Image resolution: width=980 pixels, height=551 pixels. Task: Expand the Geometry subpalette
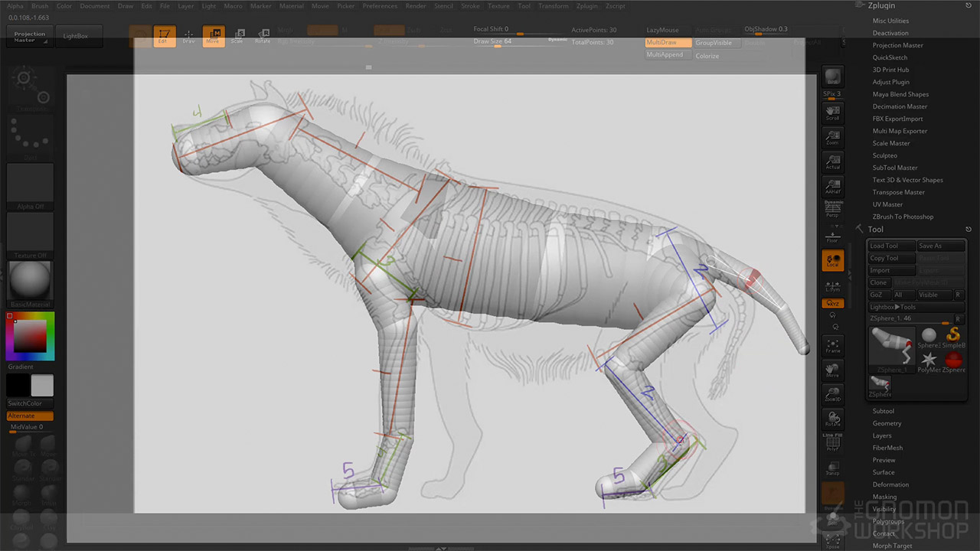click(887, 423)
